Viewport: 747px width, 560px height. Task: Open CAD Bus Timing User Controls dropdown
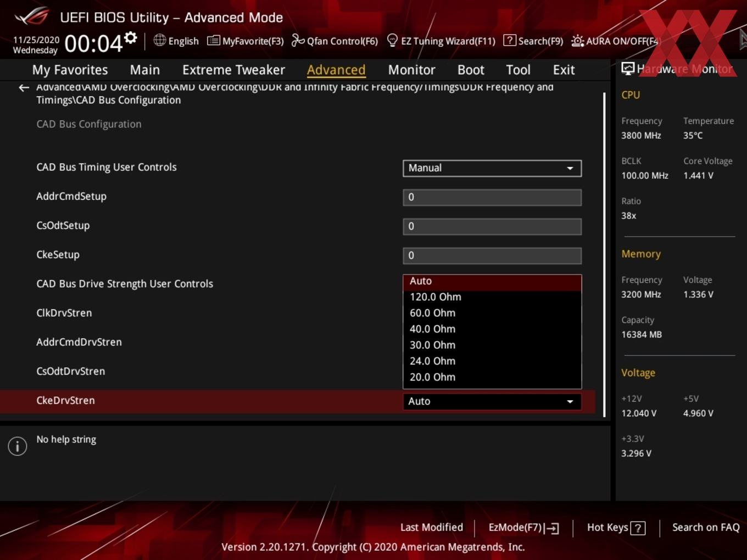[x=492, y=168]
